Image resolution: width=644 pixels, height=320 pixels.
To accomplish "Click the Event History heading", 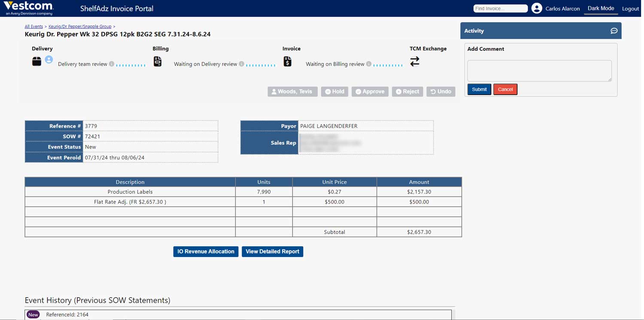I will tap(97, 300).
